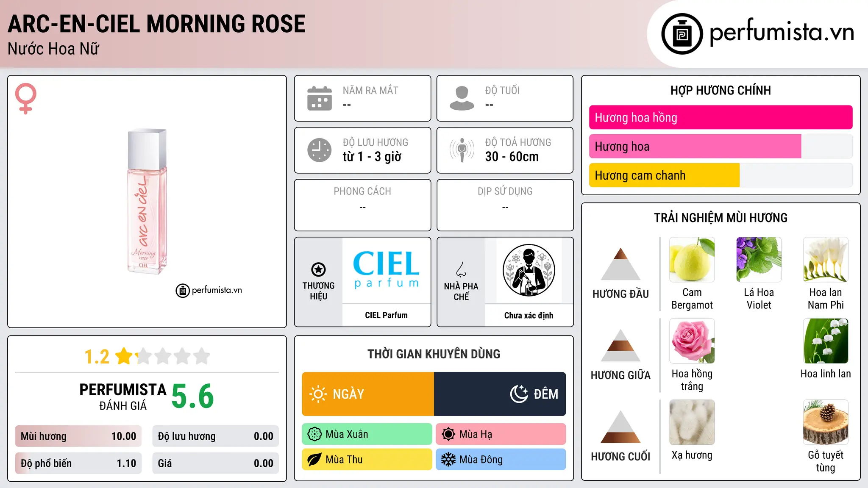Open the Gỗ tuyết tùng note image
Image resolution: width=868 pixels, height=488 pixels.
click(x=826, y=422)
